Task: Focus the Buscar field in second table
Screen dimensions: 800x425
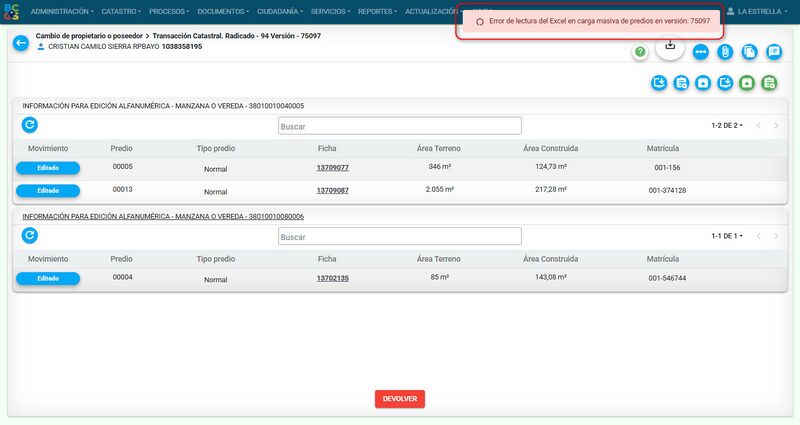Action: 399,236
